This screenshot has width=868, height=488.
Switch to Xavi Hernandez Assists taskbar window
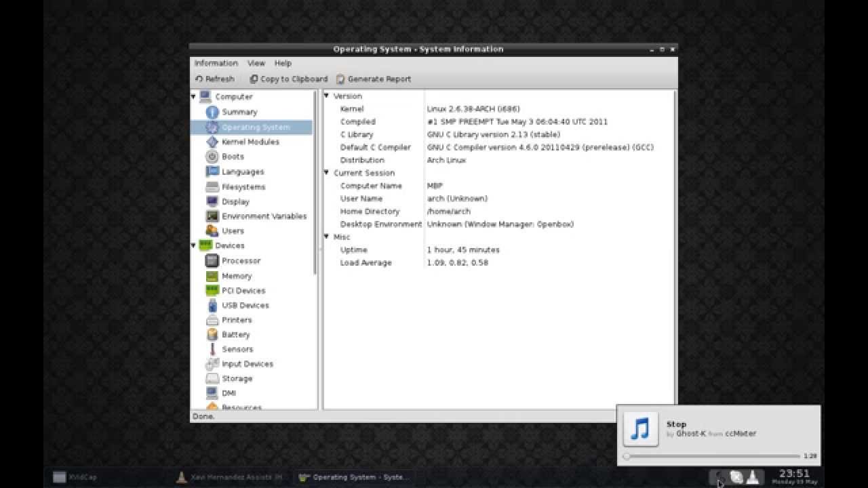point(231,477)
